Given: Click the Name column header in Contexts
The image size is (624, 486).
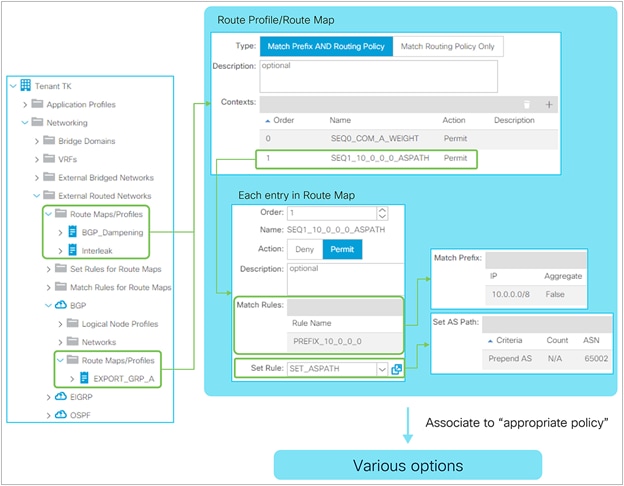Looking at the screenshot, I should [340, 120].
